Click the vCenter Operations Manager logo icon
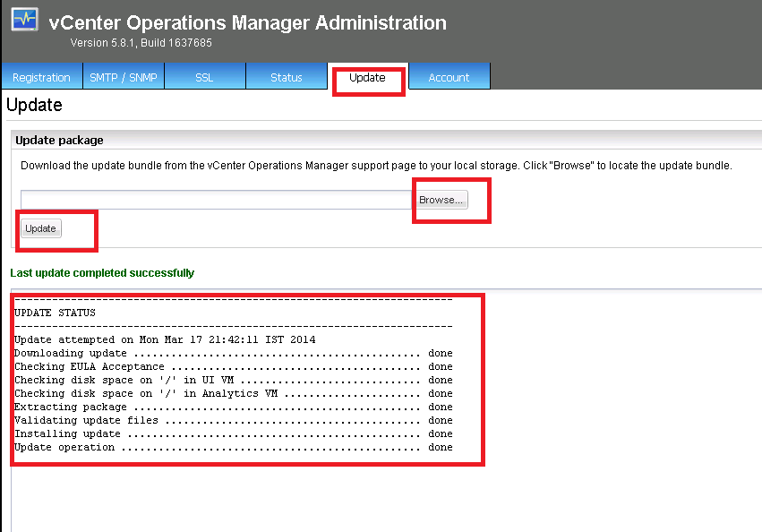This screenshot has width=762, height=532. click(x=24, y=19)
